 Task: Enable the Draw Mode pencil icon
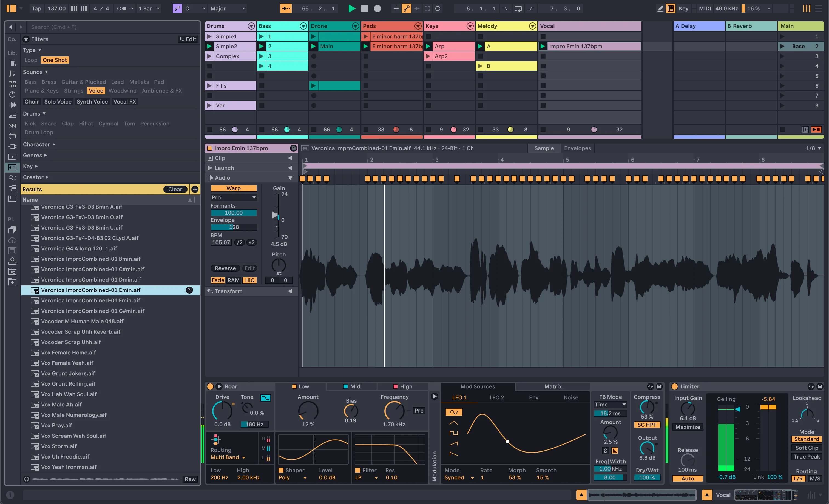tap(660, 8)
